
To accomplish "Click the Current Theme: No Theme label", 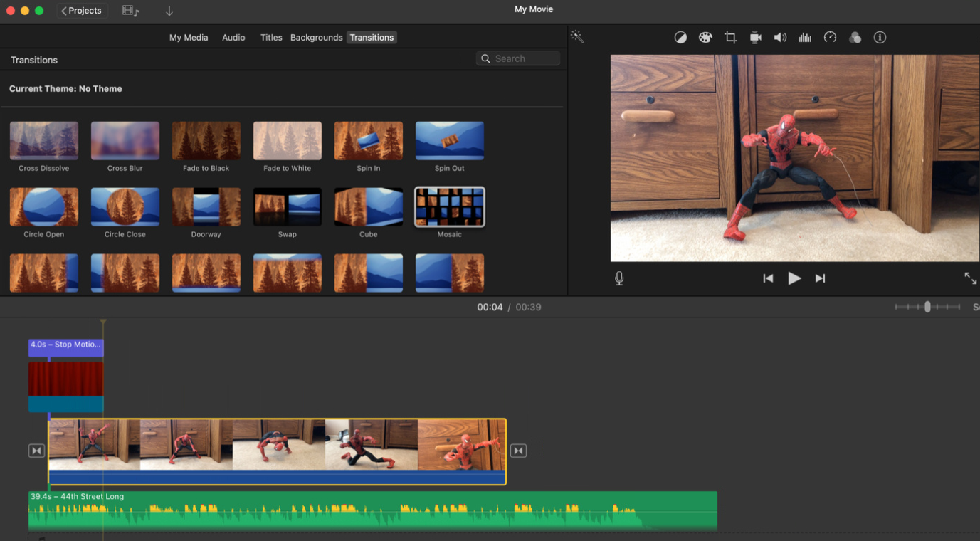I will (x=65, y=89).
